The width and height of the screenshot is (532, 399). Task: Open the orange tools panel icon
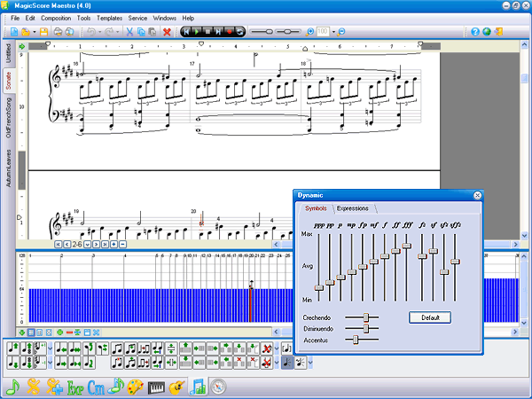coord(34,387)
